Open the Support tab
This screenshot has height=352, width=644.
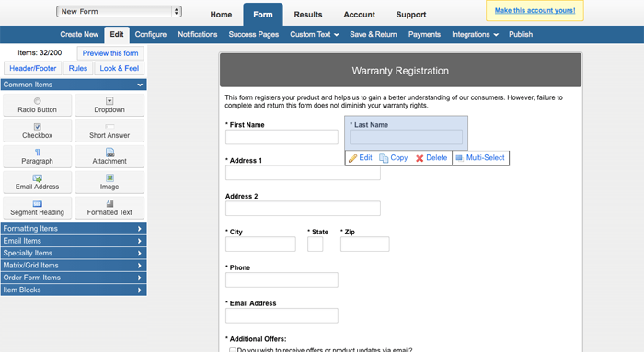(x=411, y=15)
